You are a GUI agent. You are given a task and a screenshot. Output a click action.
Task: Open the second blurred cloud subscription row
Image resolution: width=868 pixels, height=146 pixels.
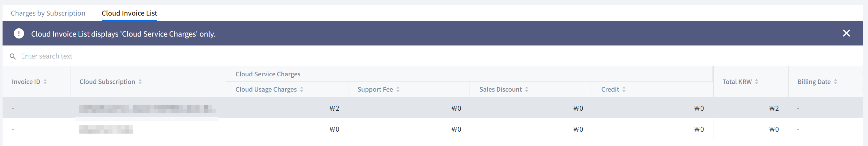tap(106, 129)
